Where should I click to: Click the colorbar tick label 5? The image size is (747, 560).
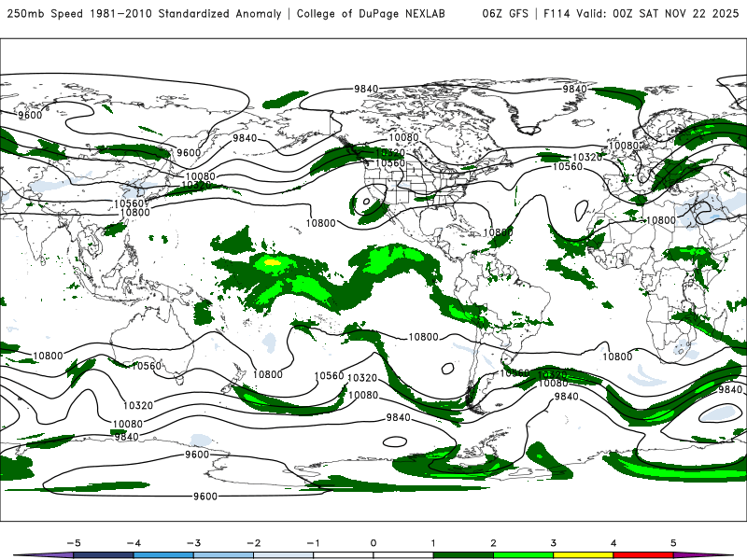coord(673,543)
